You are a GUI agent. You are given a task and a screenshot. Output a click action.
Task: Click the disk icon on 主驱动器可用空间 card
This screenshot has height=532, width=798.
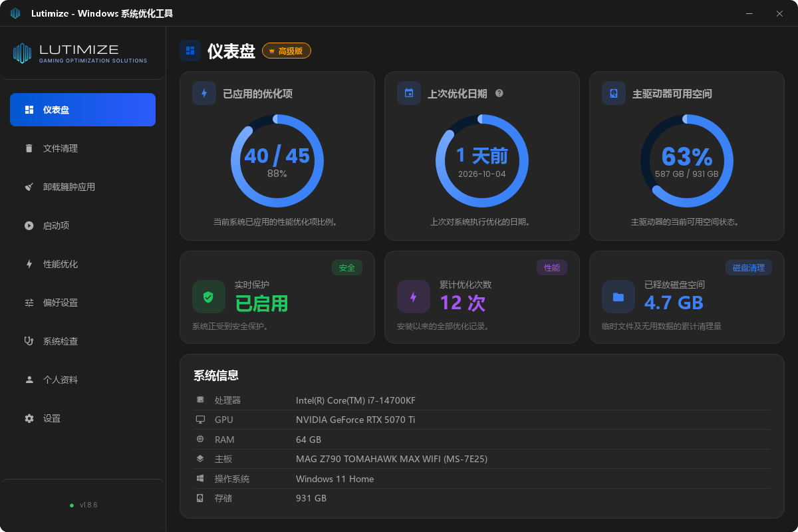pos(614,94)
